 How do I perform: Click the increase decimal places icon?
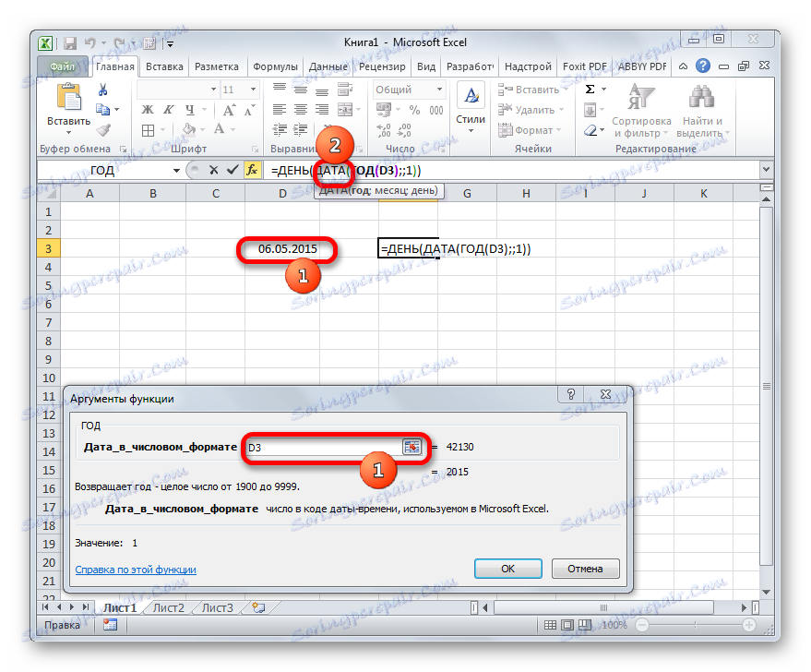(x=383, y=128)
